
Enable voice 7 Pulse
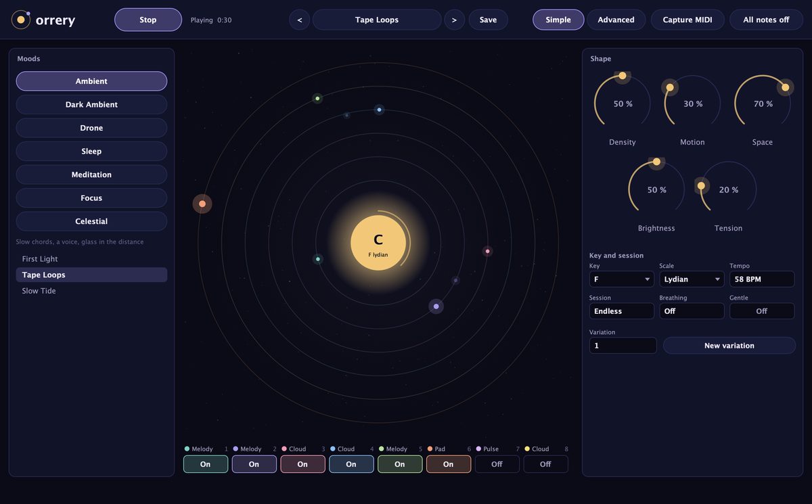pos(497,464)
